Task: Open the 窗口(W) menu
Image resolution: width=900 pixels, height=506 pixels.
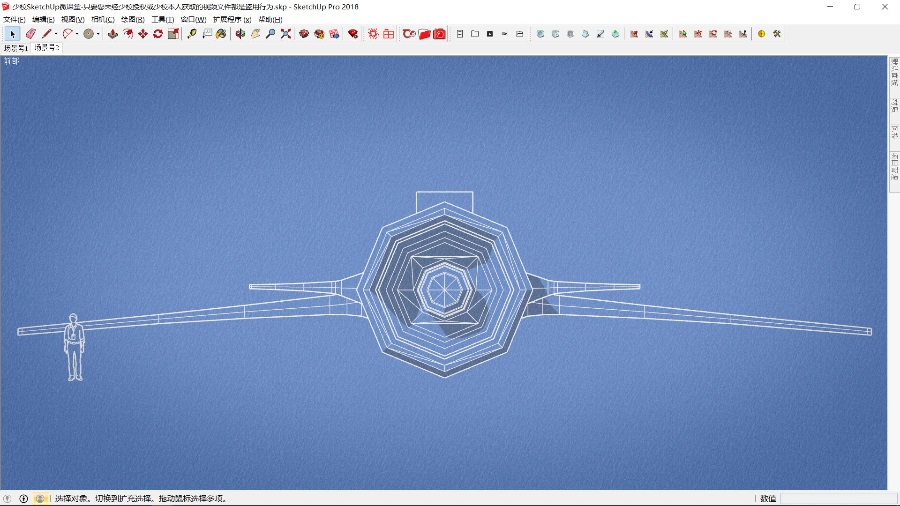Action: pyautogui.click(x=193, y=20)
